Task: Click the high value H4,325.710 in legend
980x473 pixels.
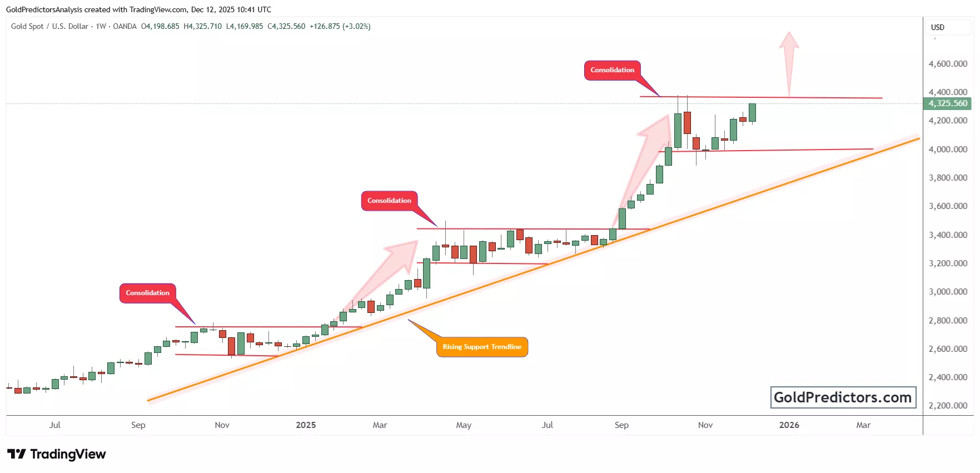Action: 202,26
